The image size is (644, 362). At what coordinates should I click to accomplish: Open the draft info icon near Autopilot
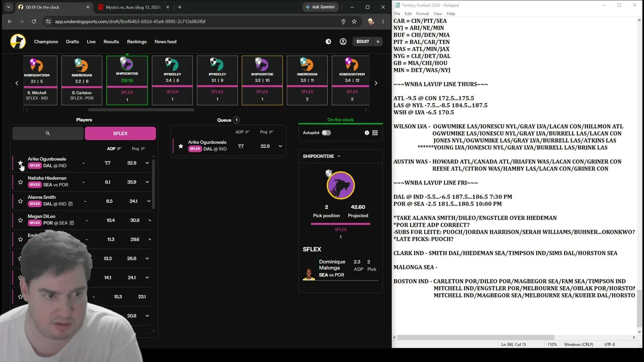(367, 133)
